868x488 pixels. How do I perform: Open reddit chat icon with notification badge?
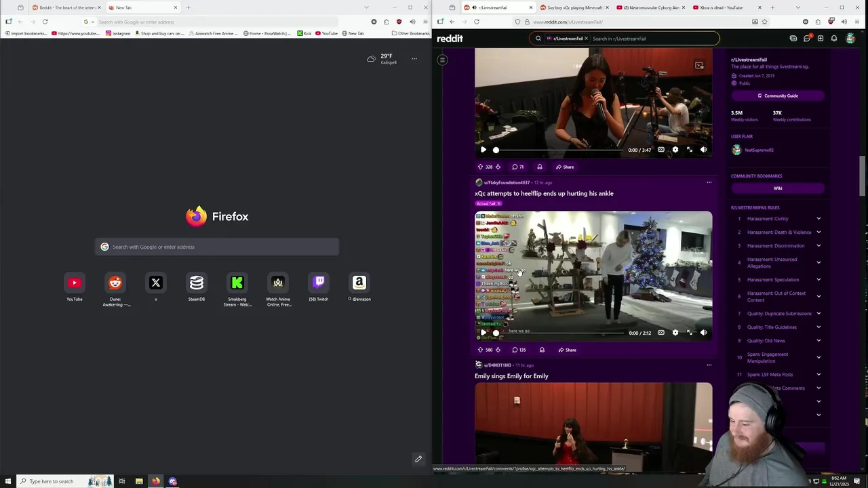[807, 39]
